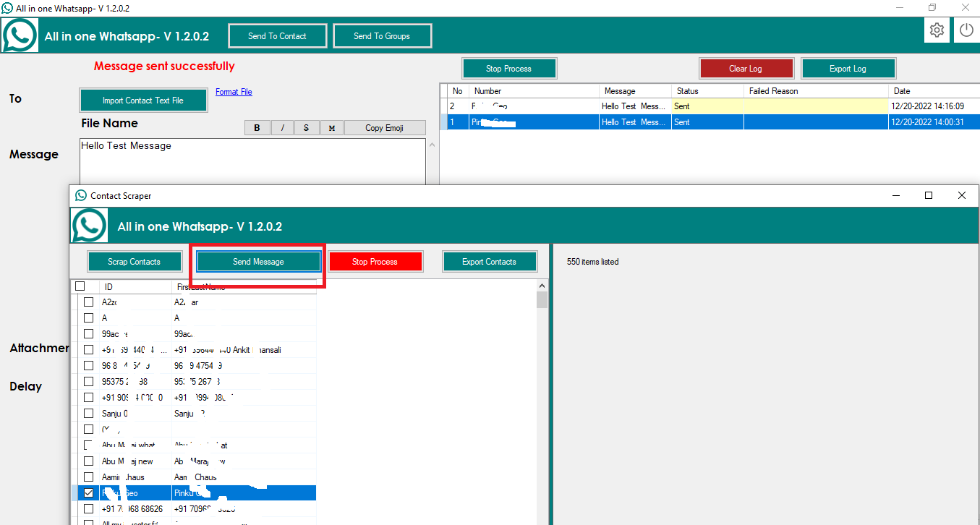The image size is (980, 525).
Task: Click the Failed Reason column header
Action: 817,91
